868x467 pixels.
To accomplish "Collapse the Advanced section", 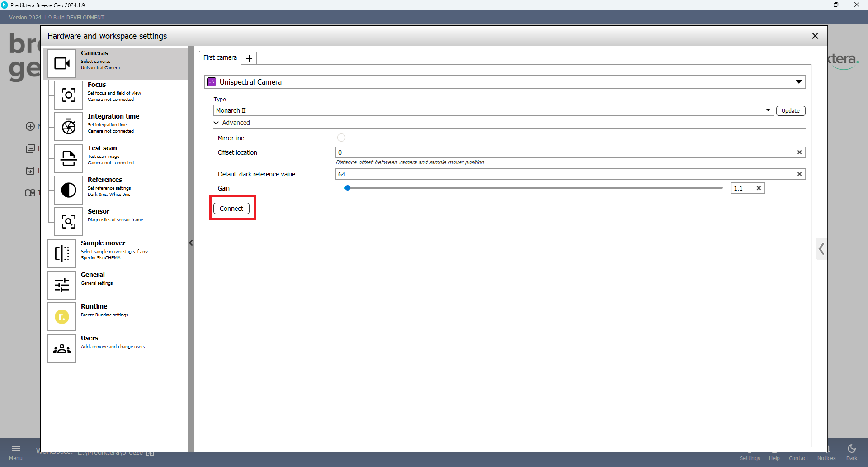I will pyautogui.click(x=217, y=123).
